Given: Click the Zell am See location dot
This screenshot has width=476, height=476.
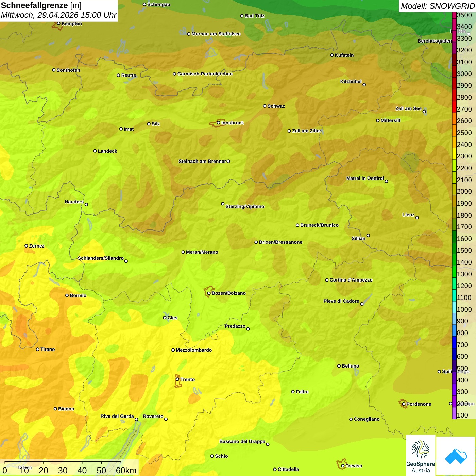Looking at the screenshot, I should 424,111.
